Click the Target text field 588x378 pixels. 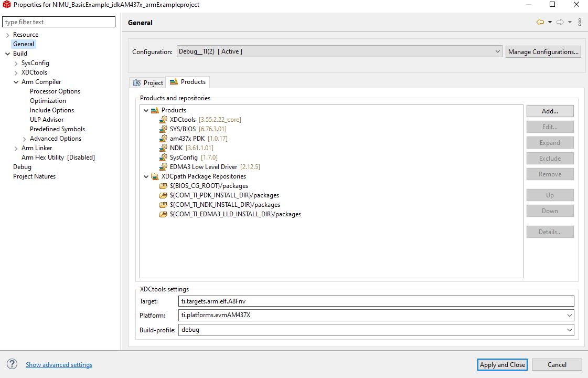(376, 301)
